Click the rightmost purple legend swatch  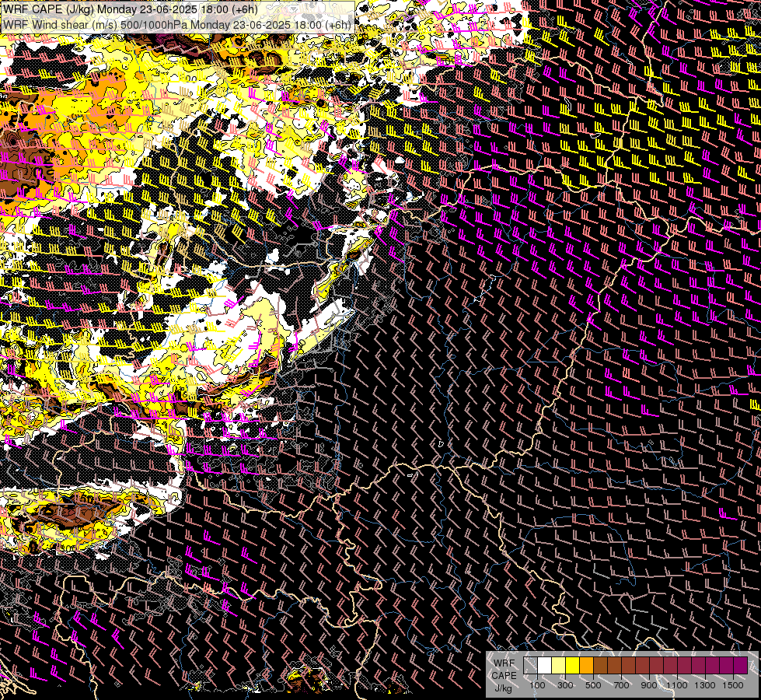[741, 666]
